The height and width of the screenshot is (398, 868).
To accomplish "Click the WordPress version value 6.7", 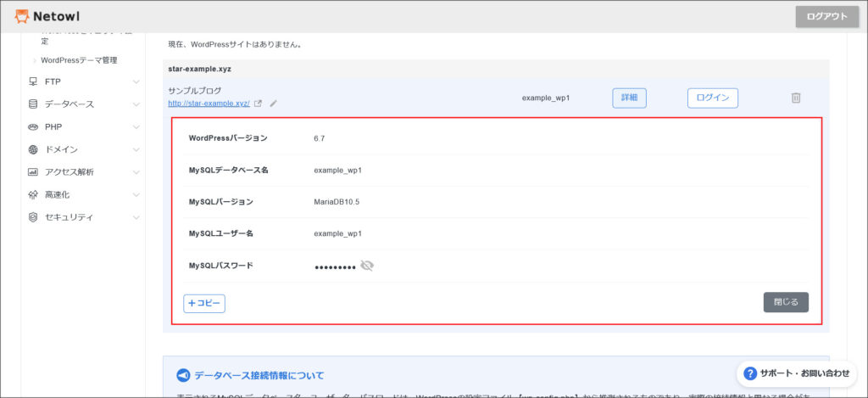I will pos(319,138).
